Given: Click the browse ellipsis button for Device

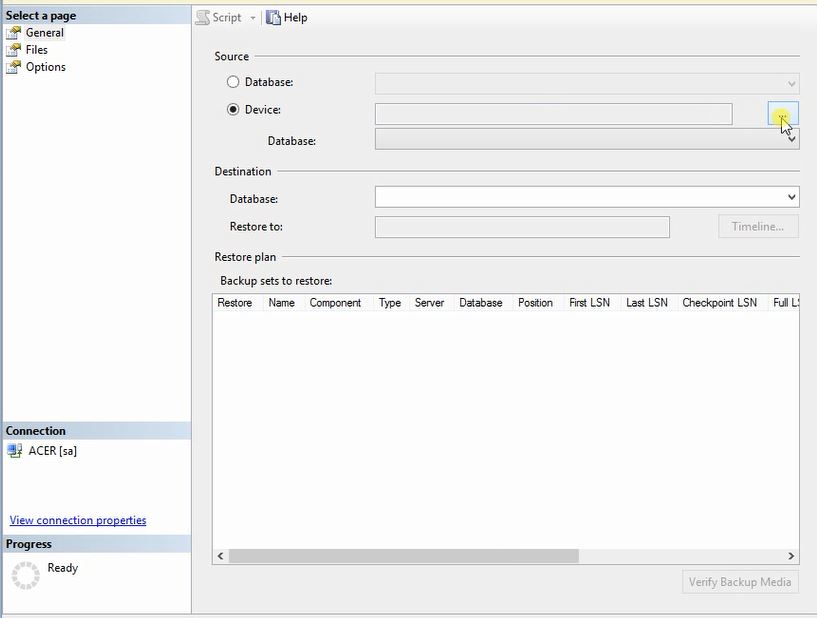Looking at the screenshot, I should pyautogui.click(x=783, y=114).
